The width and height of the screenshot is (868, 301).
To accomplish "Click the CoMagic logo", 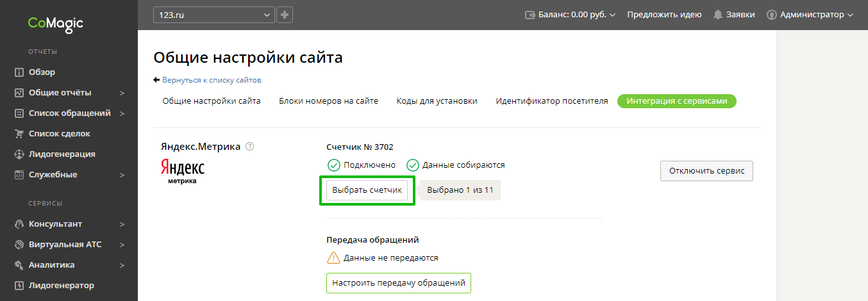I will 55,24.
